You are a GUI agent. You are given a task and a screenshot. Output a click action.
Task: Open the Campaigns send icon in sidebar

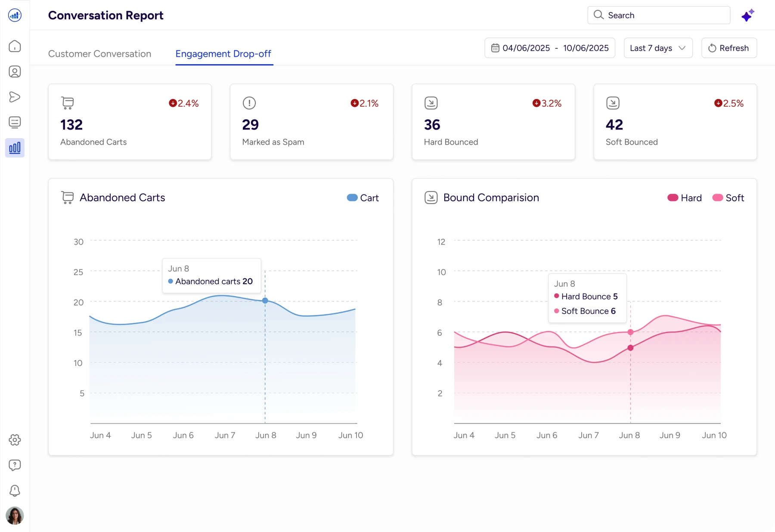pyautogui.click(x=15, y=97)
